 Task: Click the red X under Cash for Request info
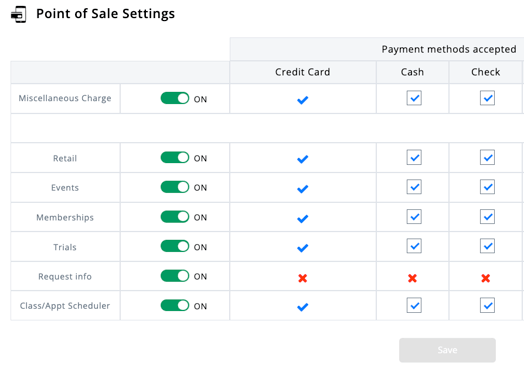(412, 278)
